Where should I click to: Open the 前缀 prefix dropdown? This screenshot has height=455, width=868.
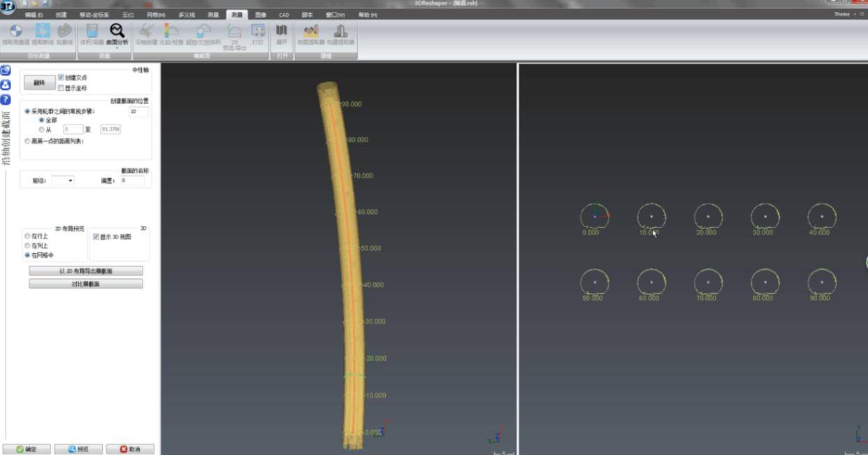(x=63, y=180)
